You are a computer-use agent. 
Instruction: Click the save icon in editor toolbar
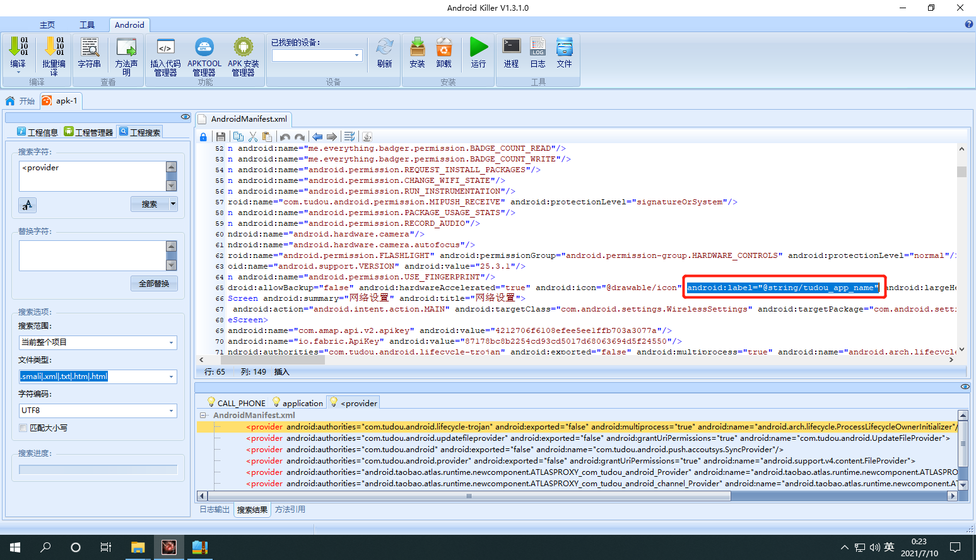coord(220,136)
